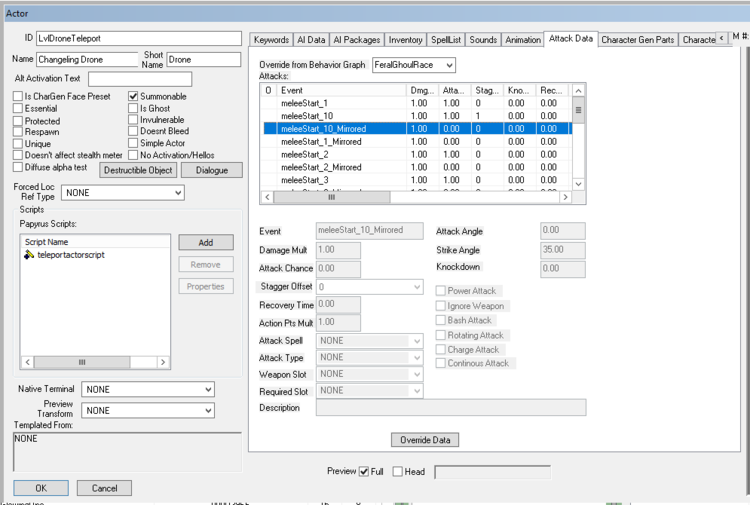This screenshot has height=505, width=750.
Task: Open the SpellList tab
Action: point(446,40)
